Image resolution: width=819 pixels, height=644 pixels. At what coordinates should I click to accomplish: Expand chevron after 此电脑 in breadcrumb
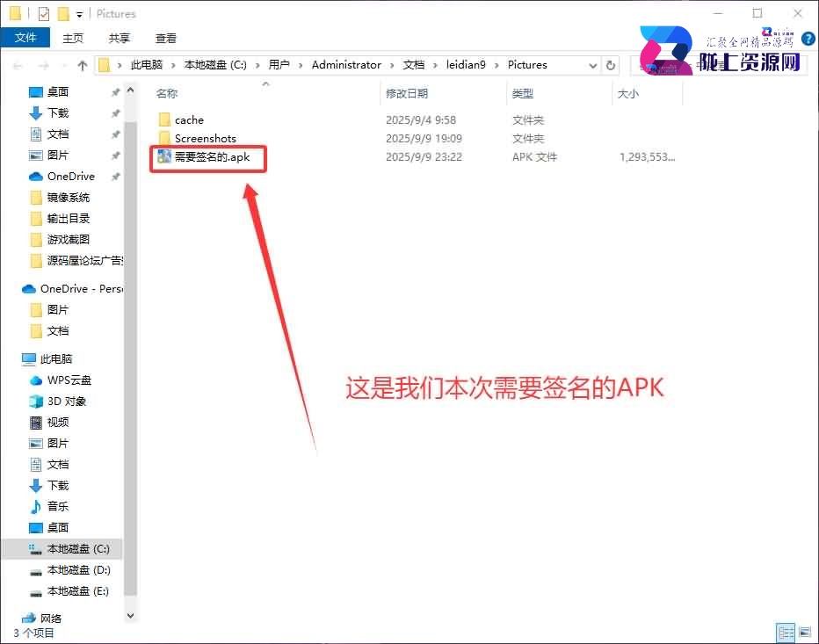click(173, 65)
